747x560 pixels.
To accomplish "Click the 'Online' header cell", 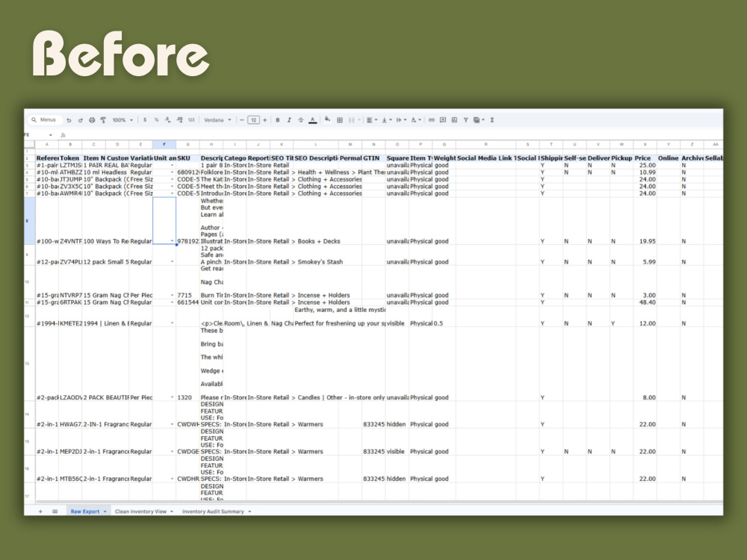I will 669,158.
